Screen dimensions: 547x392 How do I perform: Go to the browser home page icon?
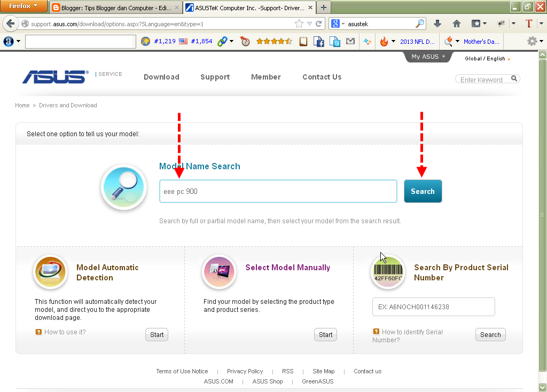click(456, 23)
